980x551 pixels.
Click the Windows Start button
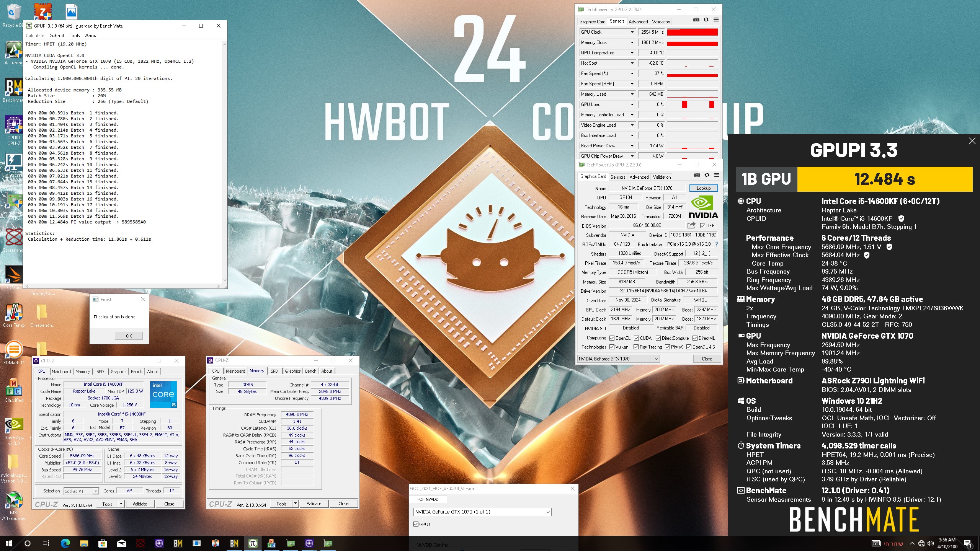[9, 543]
